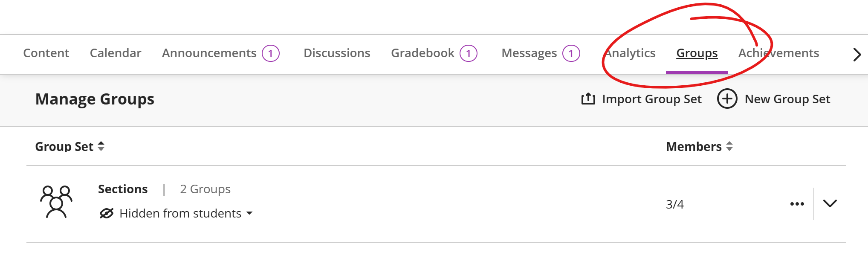The width and height of the screenshot is (868, 267).
Task: Switch to the Content tab
Action: [x=46, y=53]
